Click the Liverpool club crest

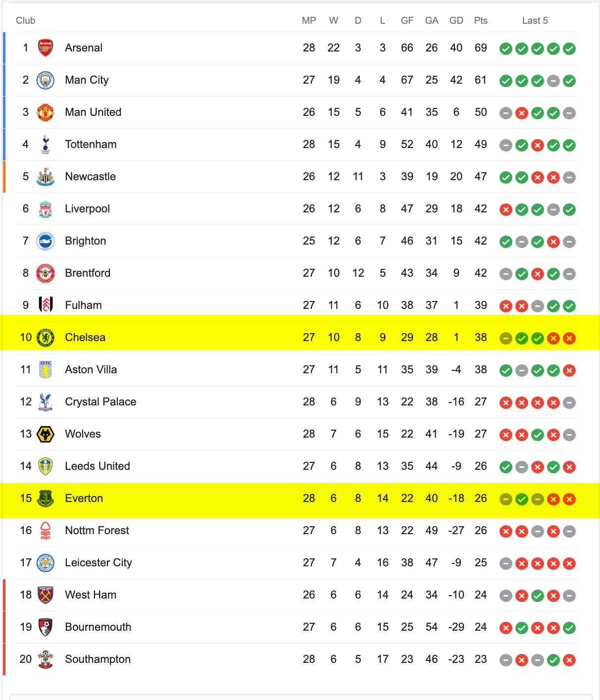(x=46, y=209)
